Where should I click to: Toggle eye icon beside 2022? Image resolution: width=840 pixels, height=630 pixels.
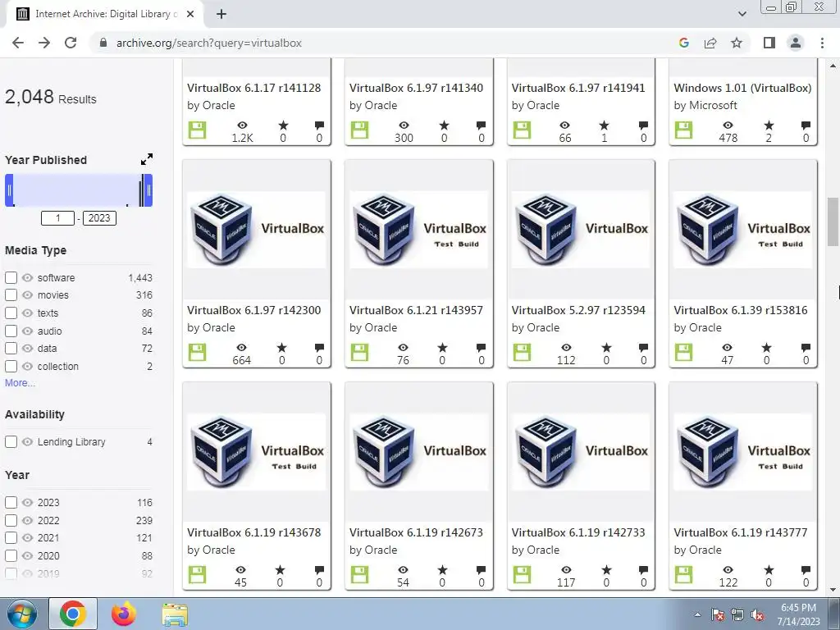(x=27, y=520)
